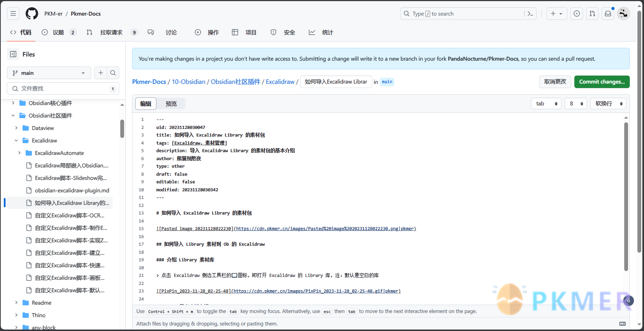Open the 讨论 tab
This screenshot has height=331, width=644.
(x=162, y=32)
